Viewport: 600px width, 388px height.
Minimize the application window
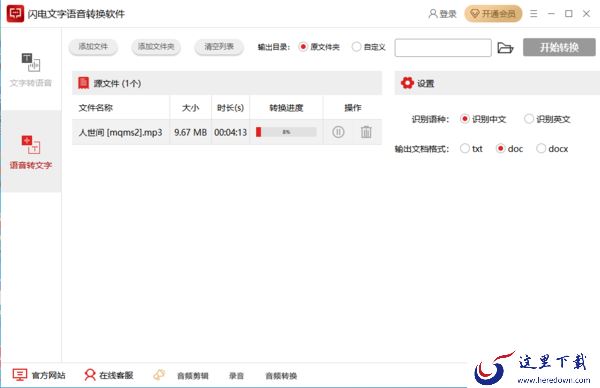[x=551, y=14]
